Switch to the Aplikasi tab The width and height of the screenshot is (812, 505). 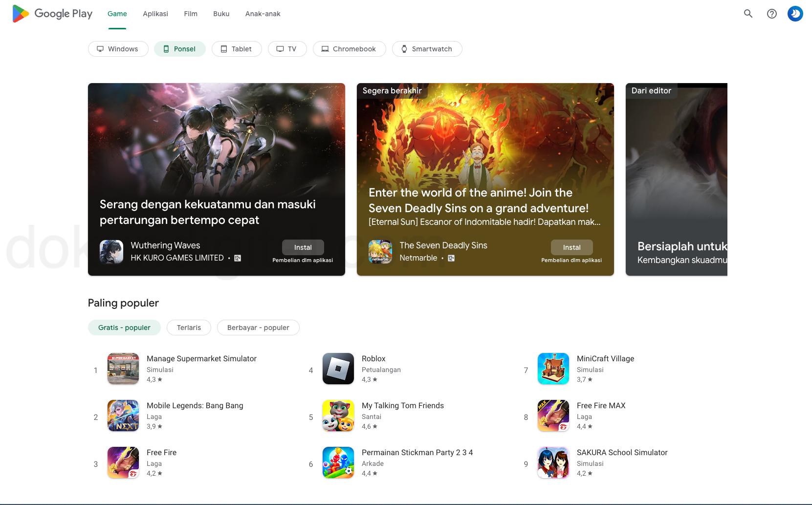click(x=155, y=14)
